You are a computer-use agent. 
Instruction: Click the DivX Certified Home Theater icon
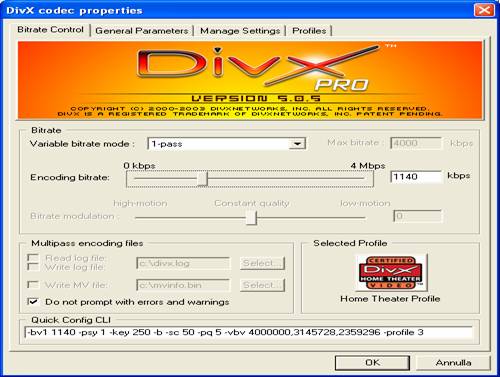pos(390,272)
